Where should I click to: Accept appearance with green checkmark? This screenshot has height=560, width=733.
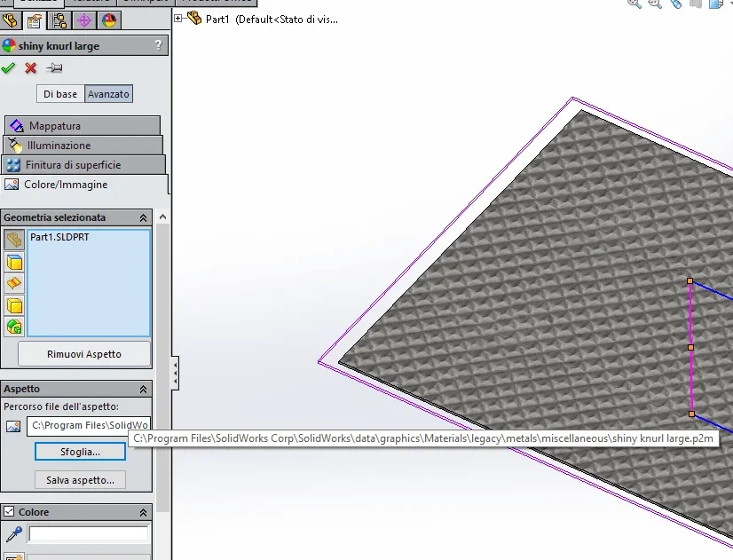pos(8,68)
